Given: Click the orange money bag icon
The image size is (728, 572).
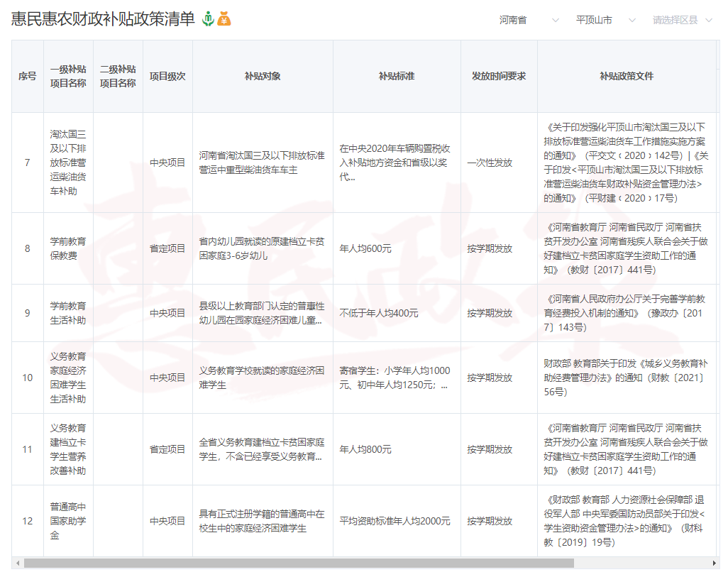Looking at the screenshot, I should click(224, 18).
